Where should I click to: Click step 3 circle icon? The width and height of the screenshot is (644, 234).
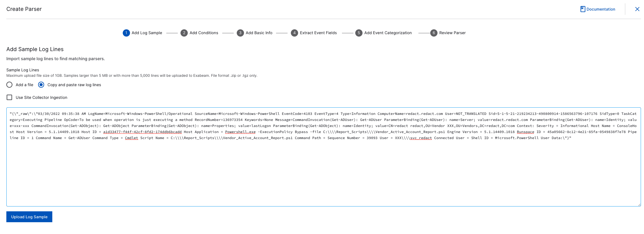point(240,33)
